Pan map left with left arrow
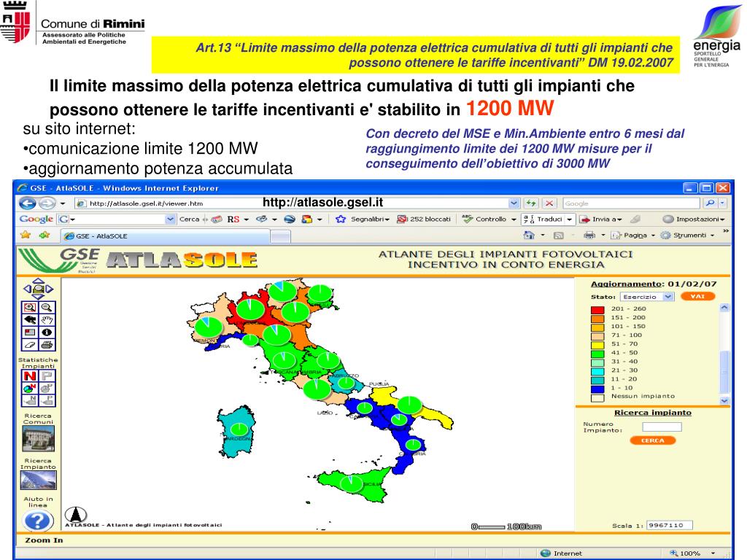 (27, 289)
